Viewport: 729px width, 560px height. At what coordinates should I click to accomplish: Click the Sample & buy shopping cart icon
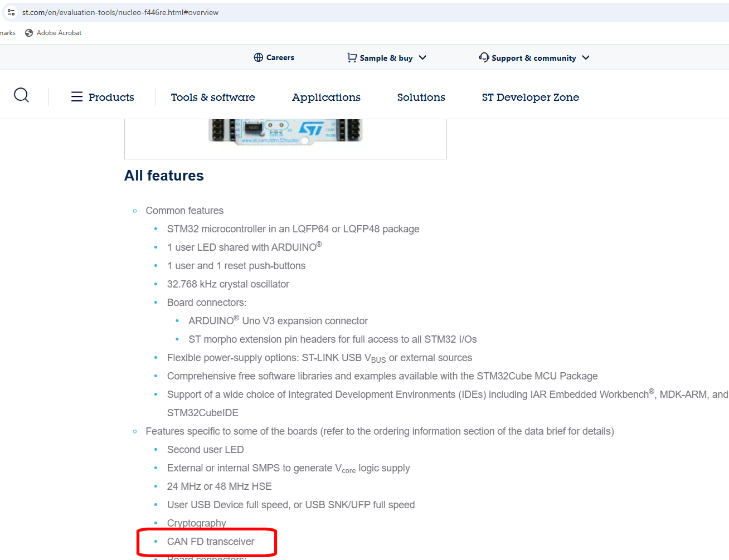click(351, 57)
